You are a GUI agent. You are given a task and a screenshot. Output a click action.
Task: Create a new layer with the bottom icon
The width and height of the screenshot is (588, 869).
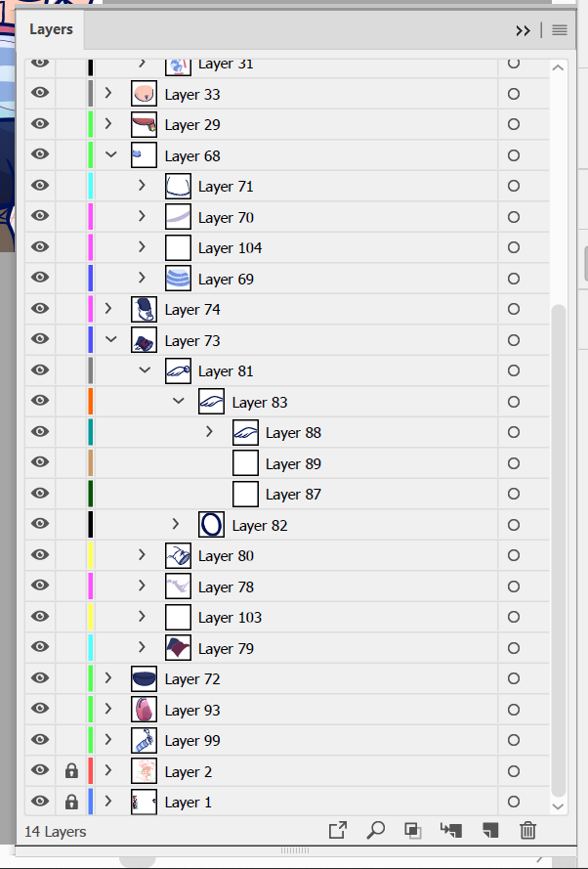490,831
